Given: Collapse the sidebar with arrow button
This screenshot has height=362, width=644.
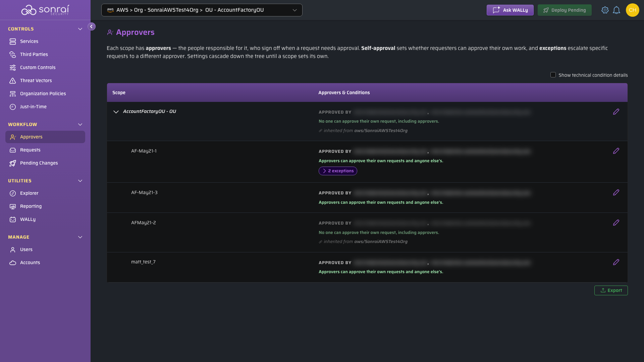Looking at the screenshot, I should click(x=91, y=26).
